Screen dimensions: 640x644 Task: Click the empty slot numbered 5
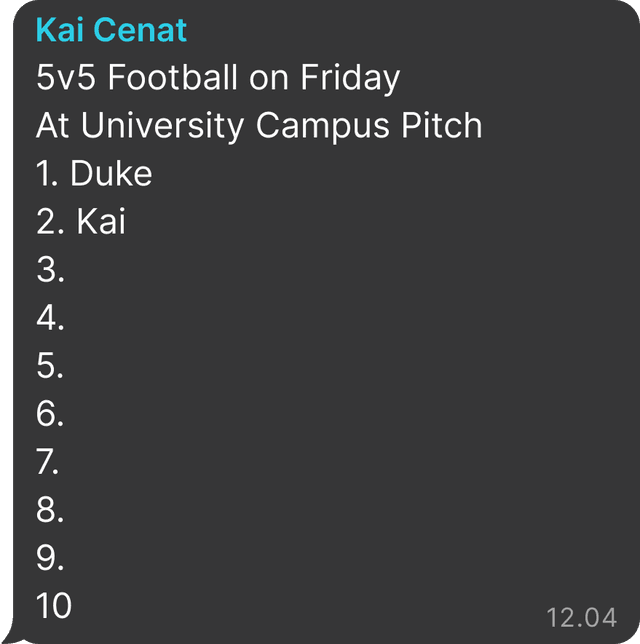pos(50,366)
